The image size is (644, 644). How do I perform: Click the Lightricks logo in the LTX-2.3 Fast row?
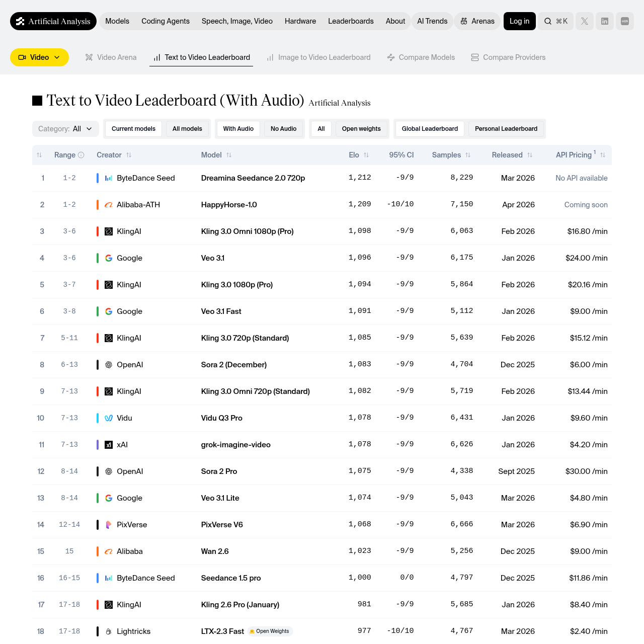point(109,631)
